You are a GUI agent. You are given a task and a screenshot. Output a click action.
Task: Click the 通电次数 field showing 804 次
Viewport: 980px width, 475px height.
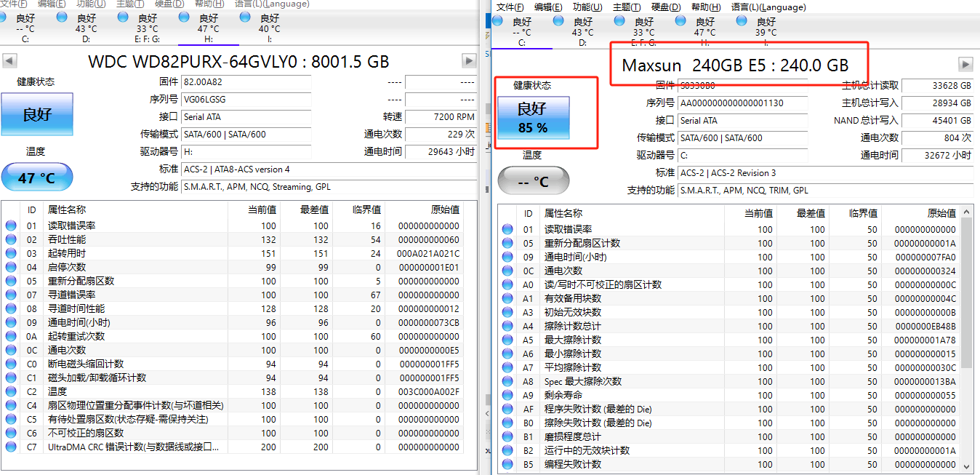point(937,138)
